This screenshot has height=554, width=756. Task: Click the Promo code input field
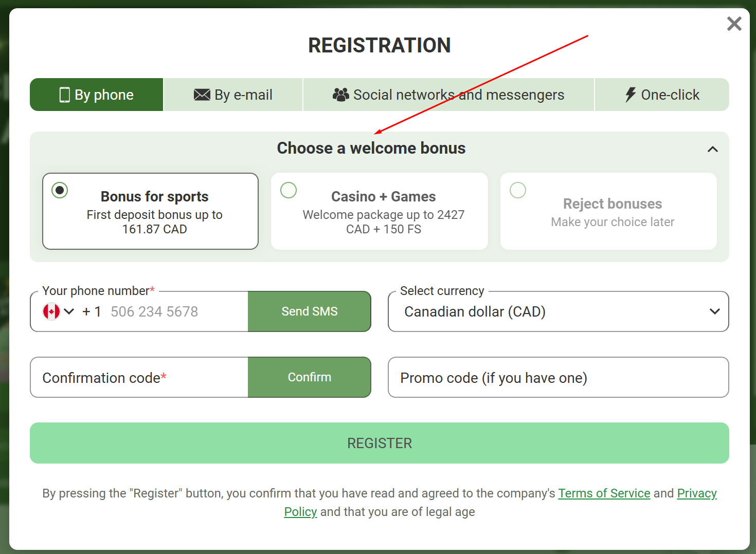558,378
